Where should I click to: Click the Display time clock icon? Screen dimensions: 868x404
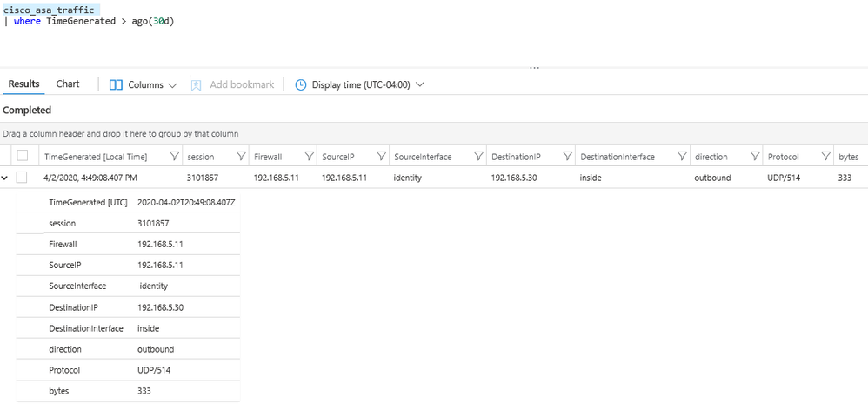300,84
